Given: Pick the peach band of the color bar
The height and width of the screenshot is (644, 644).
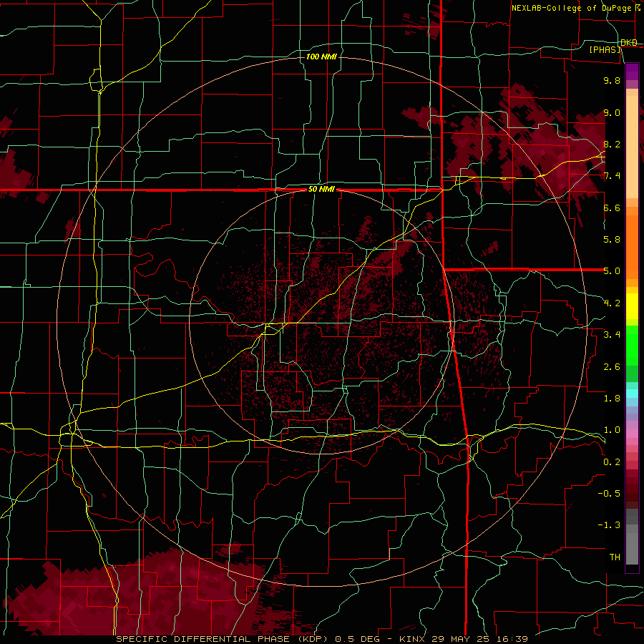Looking at the screenshot, I should 632,147.
